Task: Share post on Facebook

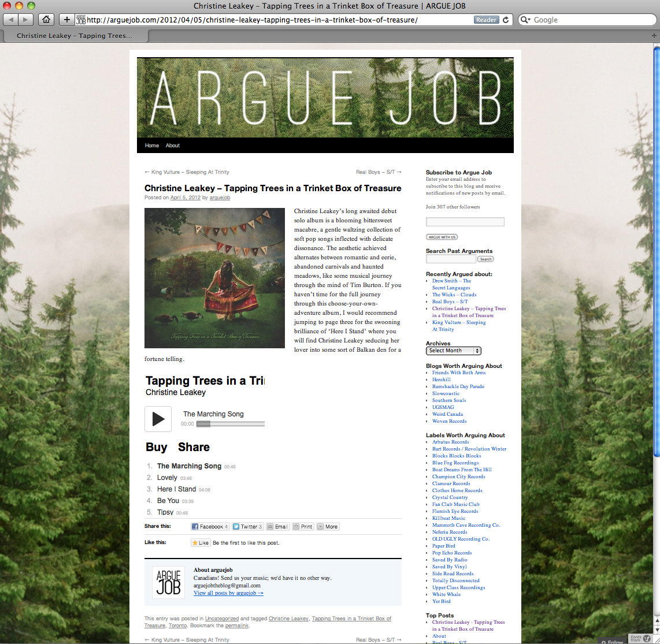Action: point(210,526)
